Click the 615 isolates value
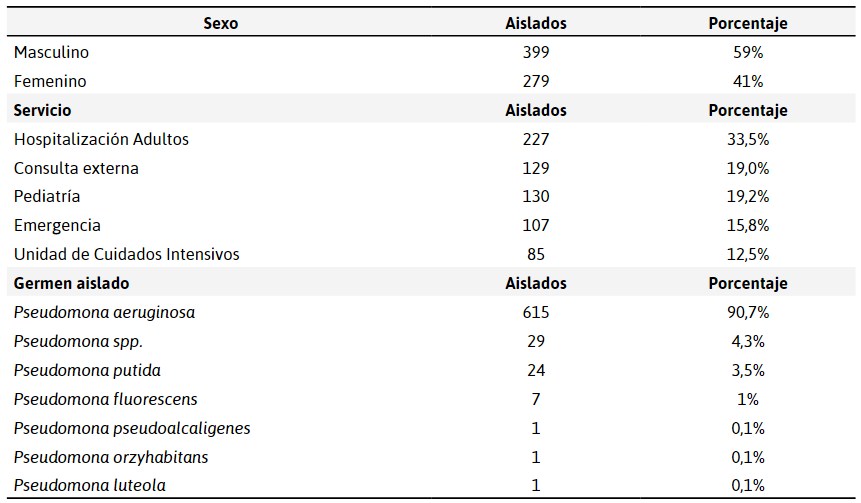The width and height of the screenshot is (861, 503). pos(535,312)
